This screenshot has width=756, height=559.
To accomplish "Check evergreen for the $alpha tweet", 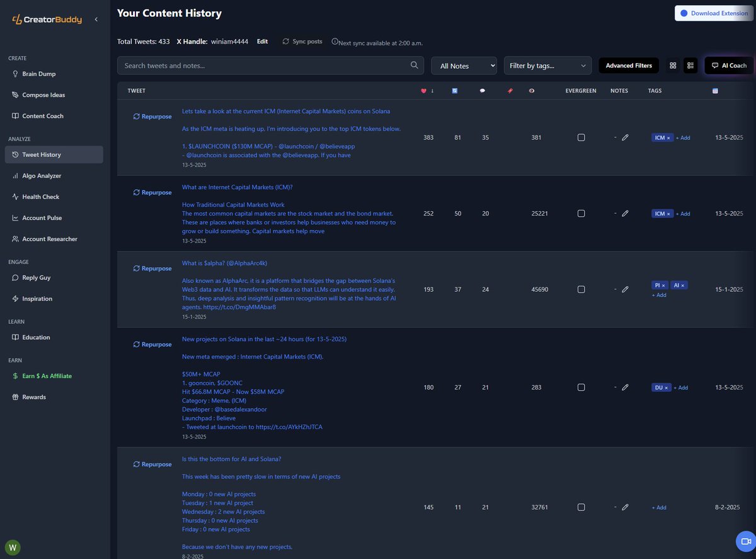I will coord(581,289).
